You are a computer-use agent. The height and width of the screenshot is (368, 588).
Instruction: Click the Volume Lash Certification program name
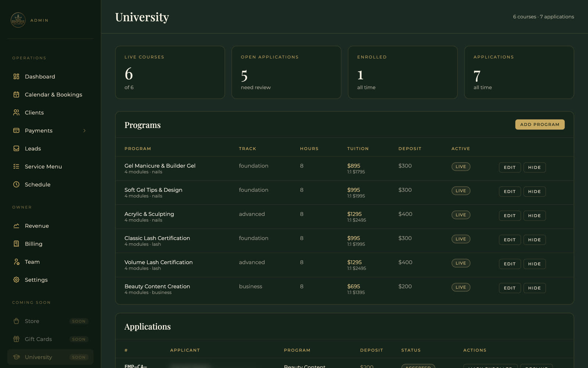point(158,262)
